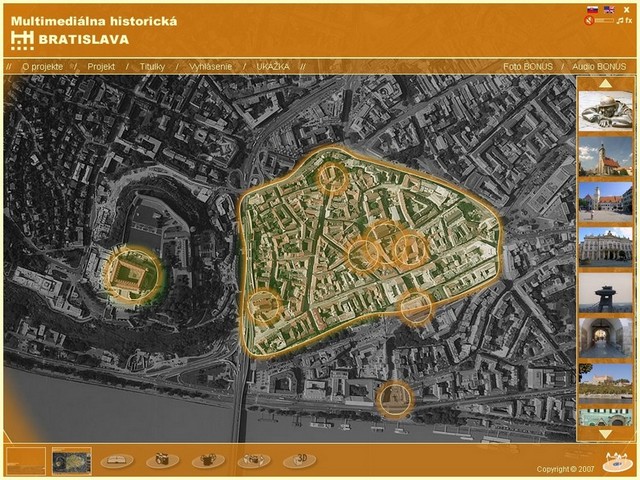The image size is (640, 480).
Task: Select the 3D view icon
Action: tap(299, 460)
